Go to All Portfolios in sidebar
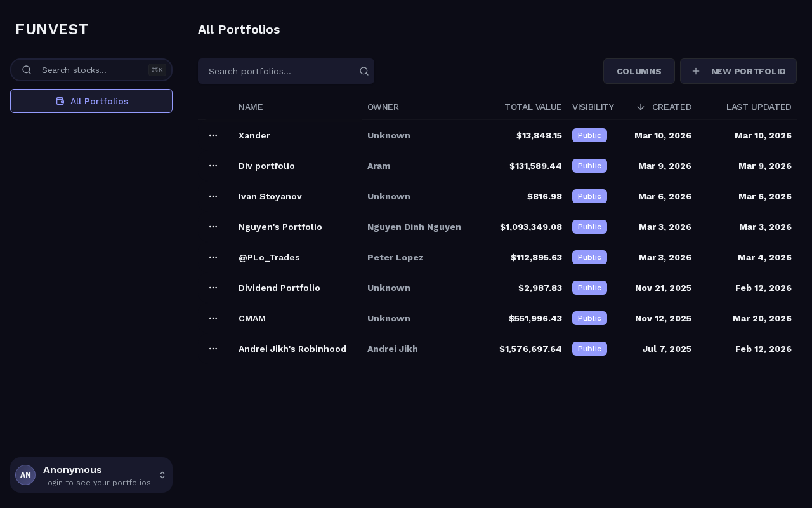 [91, 101]
